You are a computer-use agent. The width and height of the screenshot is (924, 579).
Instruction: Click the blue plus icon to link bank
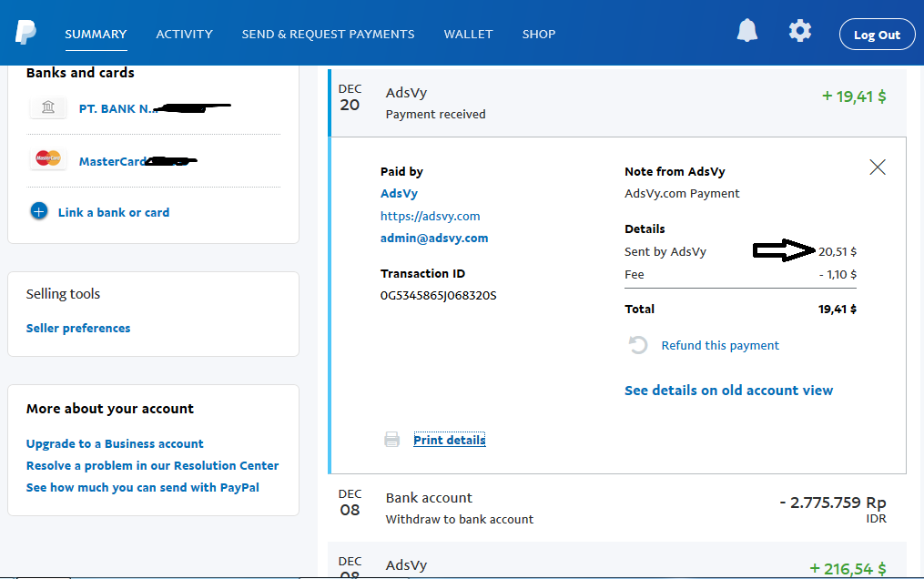point(39,211)
